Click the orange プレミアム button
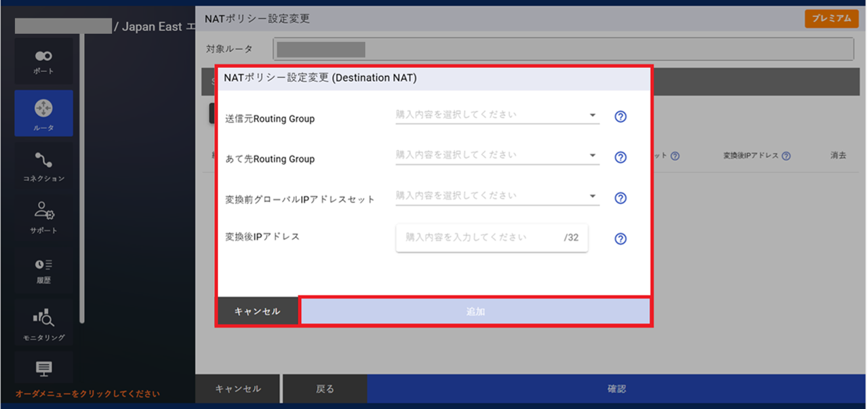This screenshot has width=868, height=409. click(x=831, y=18)
